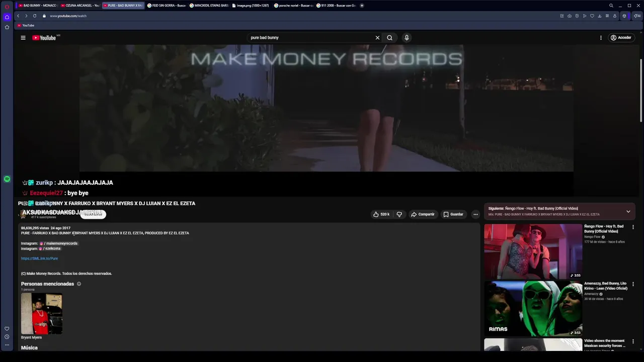Open privacy shield icon in address bar

[x=577, y=16]
